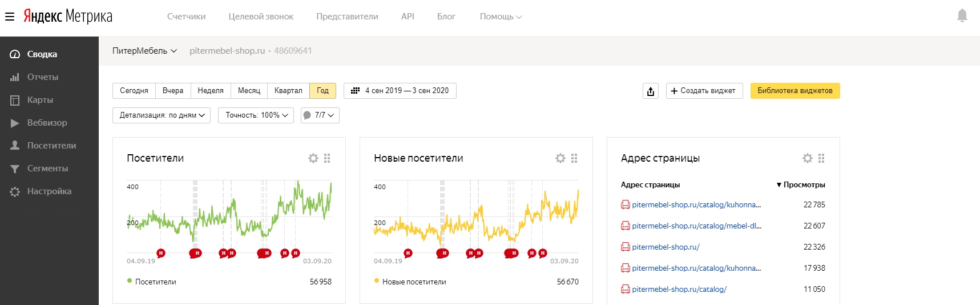
Task: Switch period to Квартал
Action: click(288, 91)
